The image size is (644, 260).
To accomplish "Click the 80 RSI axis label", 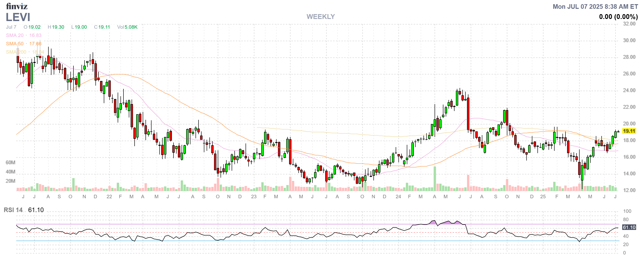I will pyautogui.click(x=626, y=220).
